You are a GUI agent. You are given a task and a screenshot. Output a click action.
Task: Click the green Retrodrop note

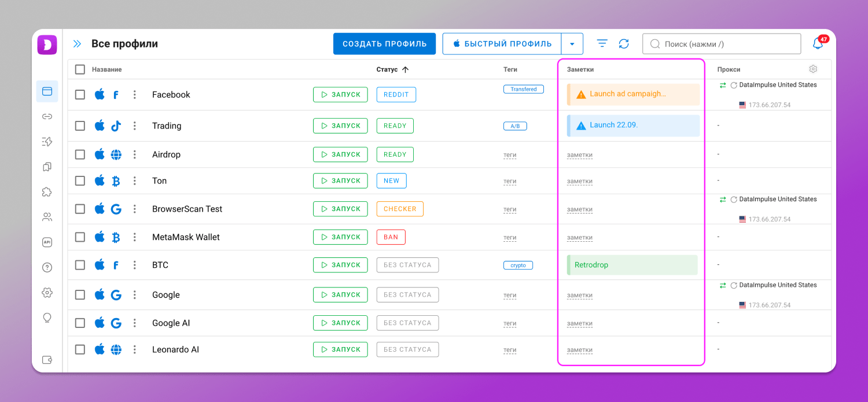[632, 265]
